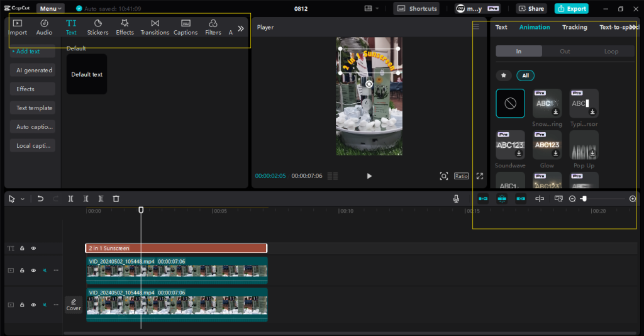The height and width of the screenshot is (336, 644).
Task: Open the Effects media tab
Action: (x=125, y=27)
